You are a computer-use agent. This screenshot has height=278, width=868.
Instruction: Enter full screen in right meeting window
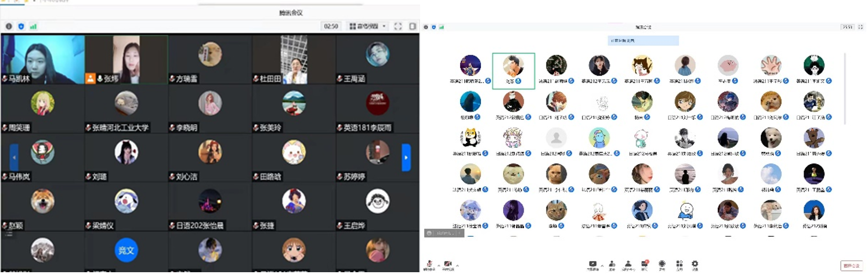coord(860,27)
